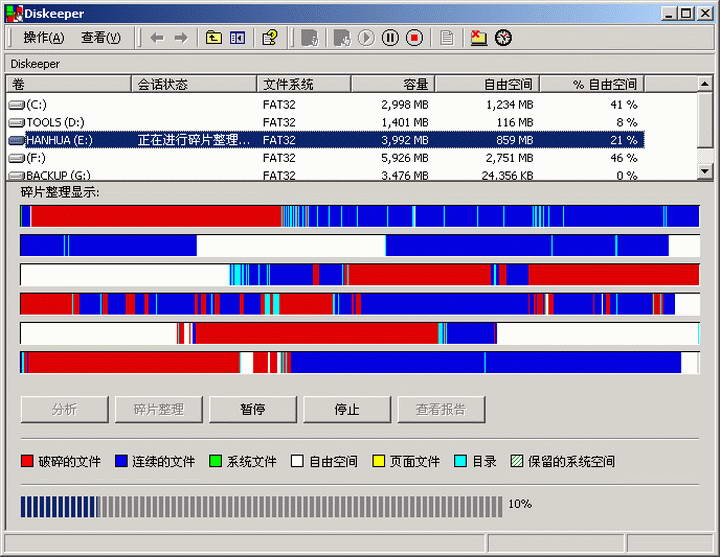The width and height of the screenshot is (720, 557).
Task: Select the (F:) volume row
Action: (326, 158)
